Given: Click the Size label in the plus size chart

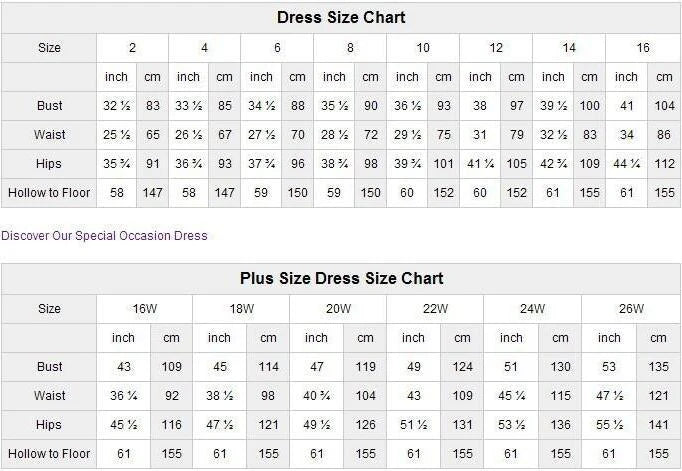Looking at the screenshot, I should [x=49, y=309].
